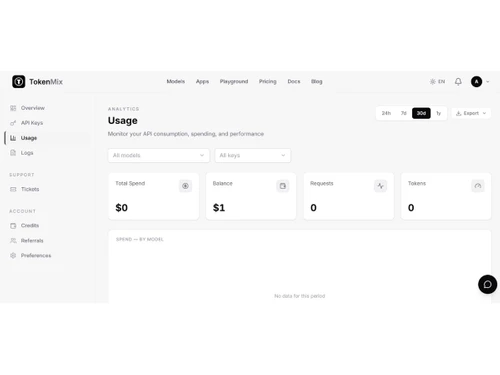The width and height of the screenshot is (500, 375).
Task: Click the Usage bar chart icon
Action: tap(13, 138)
